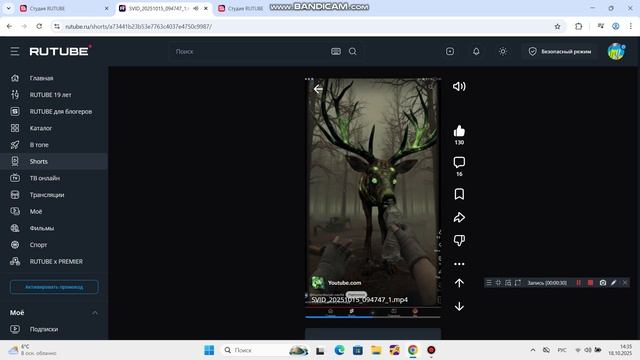Open Каталог in the sidebar
Viewport: 640px width, 360px height.
point(54,128)
